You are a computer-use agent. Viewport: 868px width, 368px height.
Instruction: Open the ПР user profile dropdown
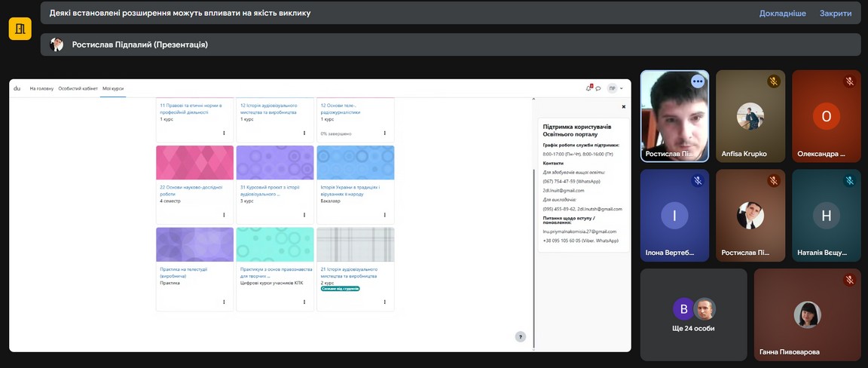(x=616, y=88)
